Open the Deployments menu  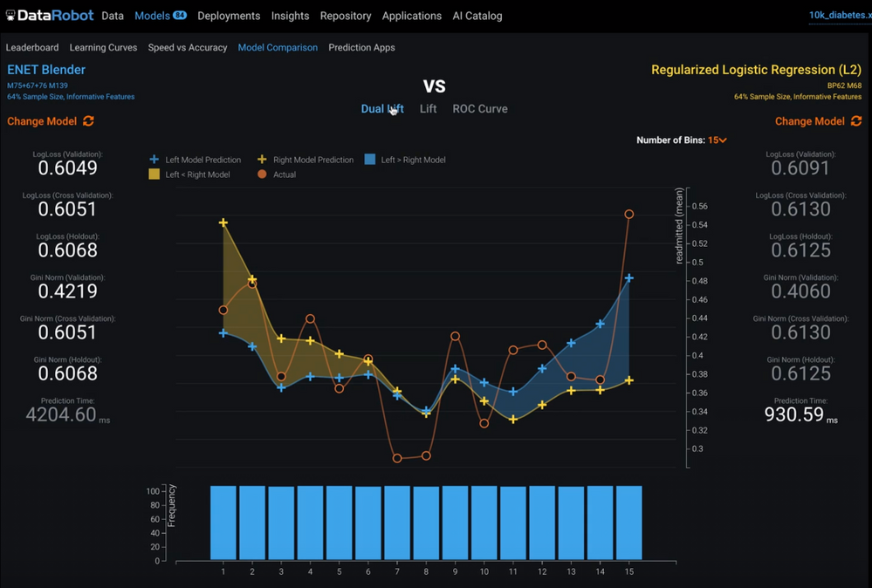[229, 16]
